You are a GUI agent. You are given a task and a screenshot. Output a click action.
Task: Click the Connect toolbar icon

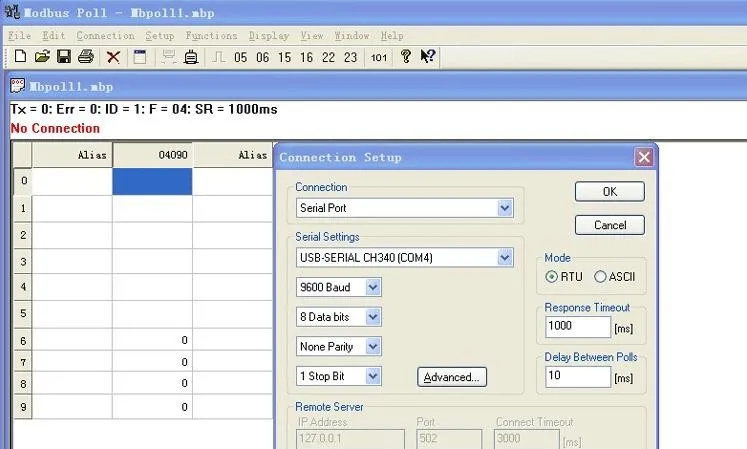point(168,57)
